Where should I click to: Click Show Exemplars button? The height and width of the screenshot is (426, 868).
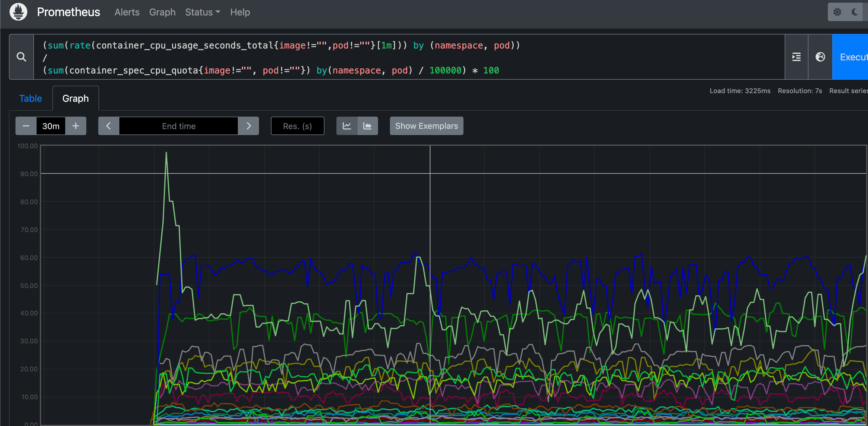427,126
